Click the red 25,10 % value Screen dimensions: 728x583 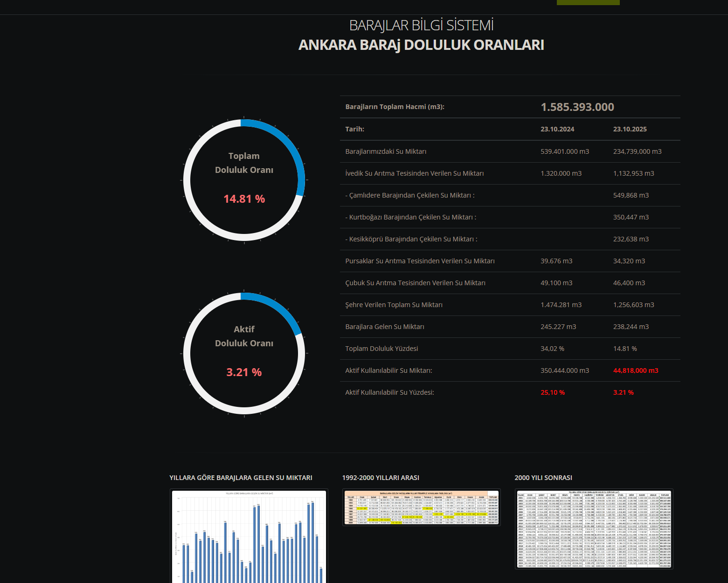pyautogui.click(x=553, y=392)
